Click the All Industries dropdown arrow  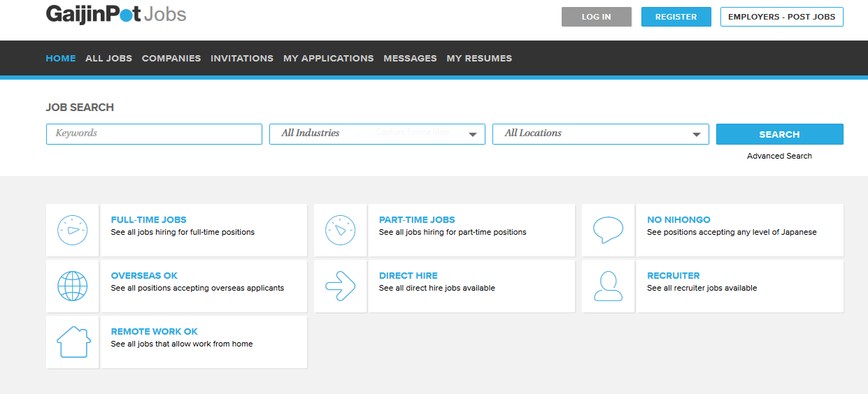(x=473, y=135)
